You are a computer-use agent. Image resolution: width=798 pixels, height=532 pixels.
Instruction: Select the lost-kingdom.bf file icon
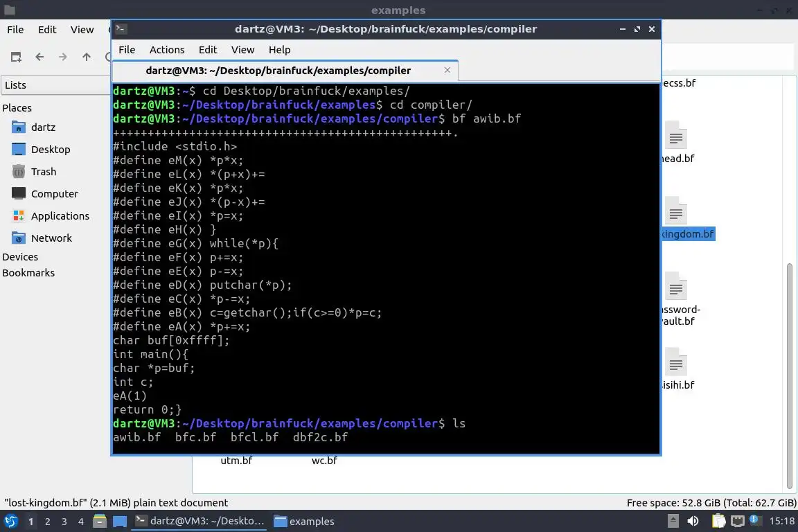[x=676, y=211]
